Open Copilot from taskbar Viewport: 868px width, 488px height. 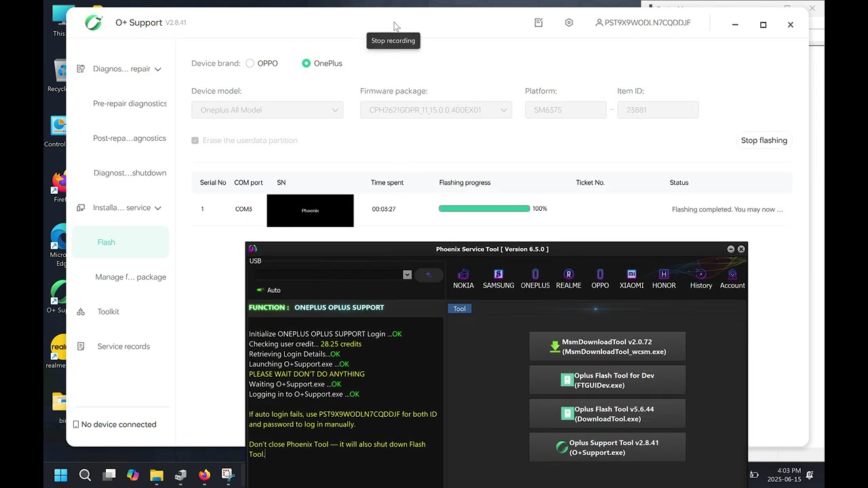[133, 475]
